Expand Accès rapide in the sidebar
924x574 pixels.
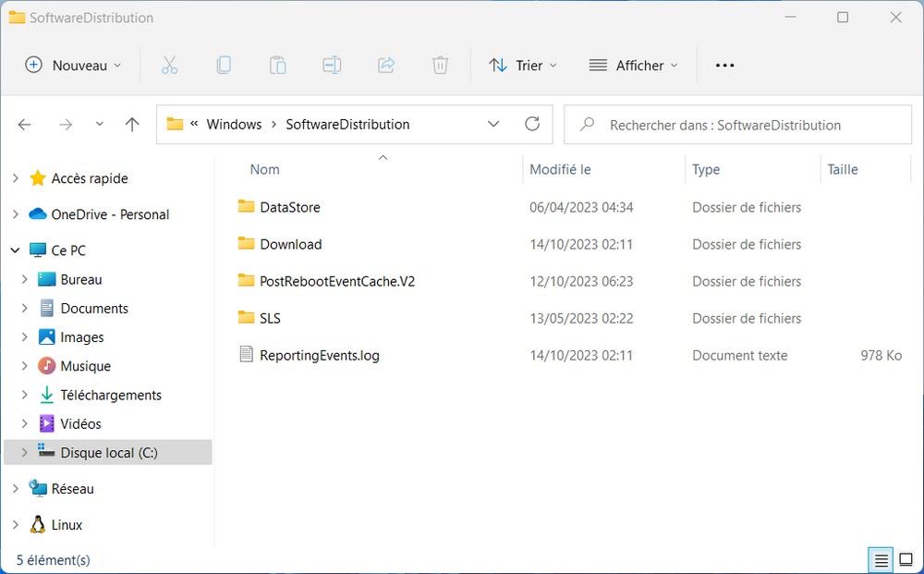point(16,178)
